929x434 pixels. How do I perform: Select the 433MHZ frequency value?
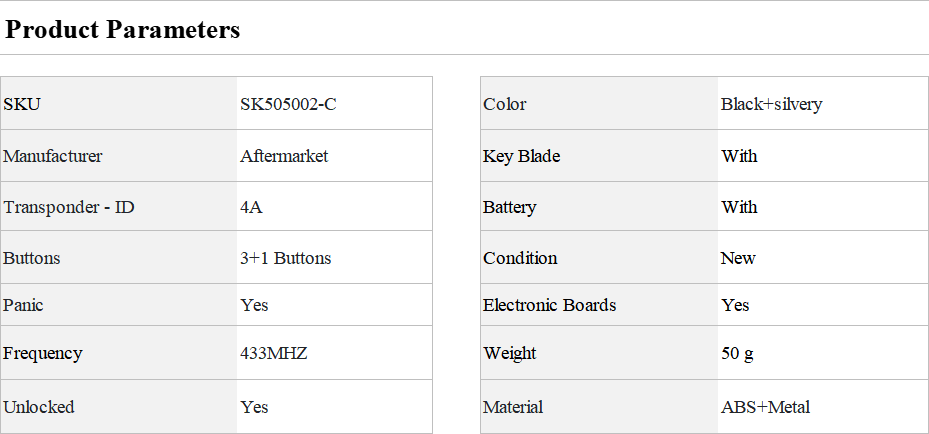point(273,353)
